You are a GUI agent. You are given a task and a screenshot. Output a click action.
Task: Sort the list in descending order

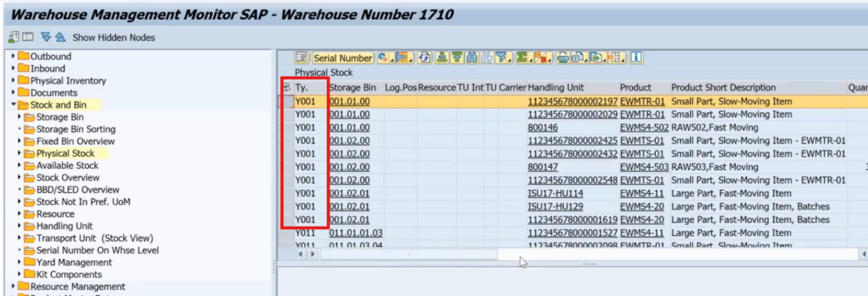click(x=456, y=58)
